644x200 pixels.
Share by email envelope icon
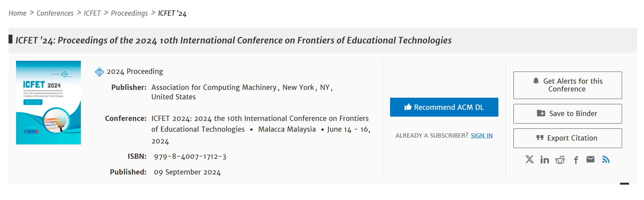click(590, 159)
